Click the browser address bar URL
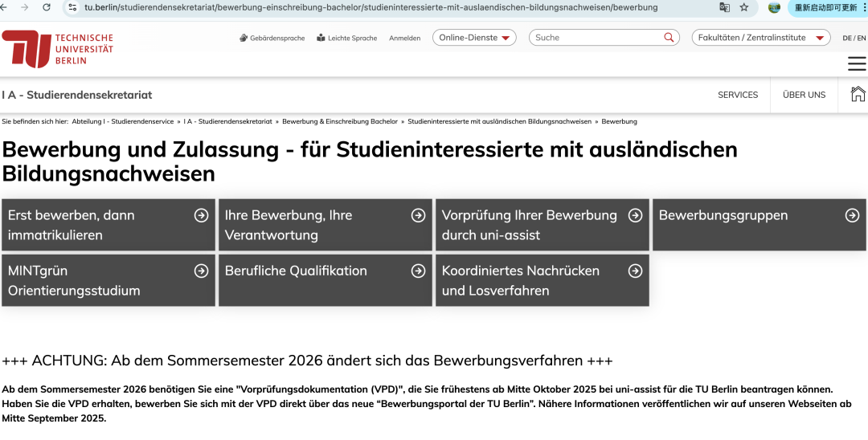This screenshot has width=868, height=440. [371, 8]
